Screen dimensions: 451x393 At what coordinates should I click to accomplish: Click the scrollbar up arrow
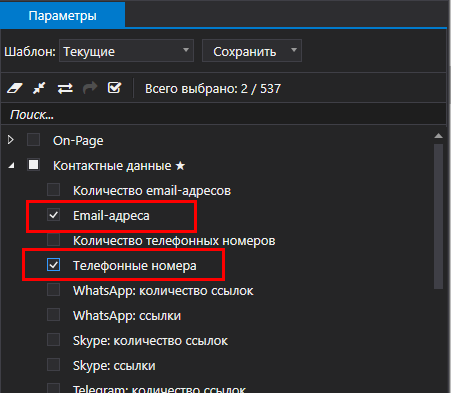point(439,135)
